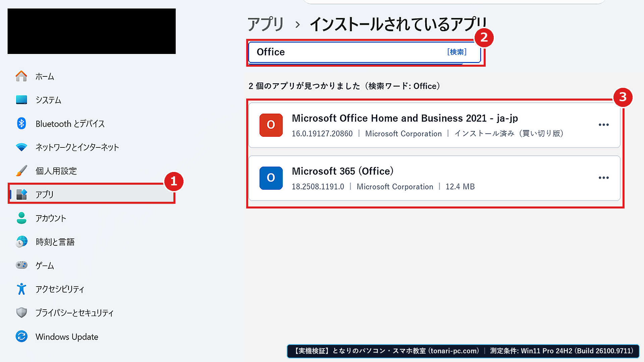
Task: Click the time and language globe icon
Action: pos(21,242)
